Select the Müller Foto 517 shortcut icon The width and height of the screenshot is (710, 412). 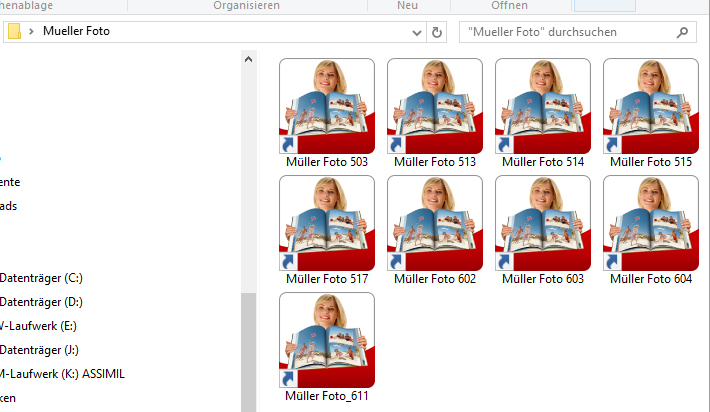327,223
